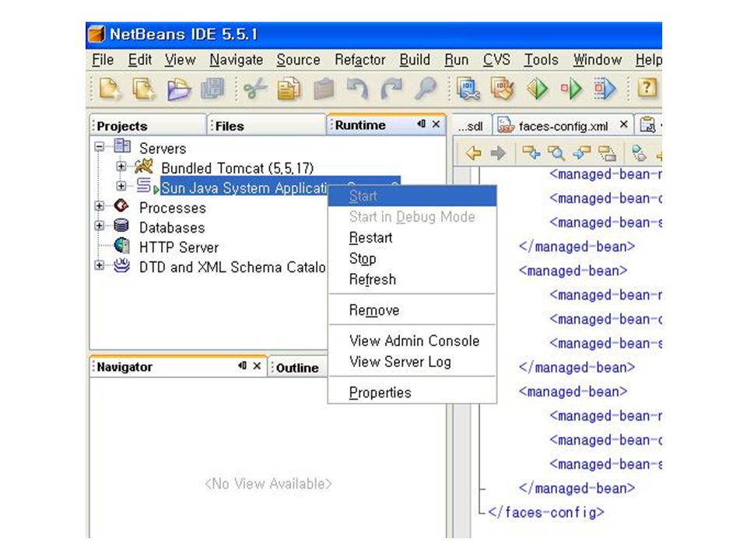
Task: Click the Run Main Project icon
Action: click(x=538, y=89)
